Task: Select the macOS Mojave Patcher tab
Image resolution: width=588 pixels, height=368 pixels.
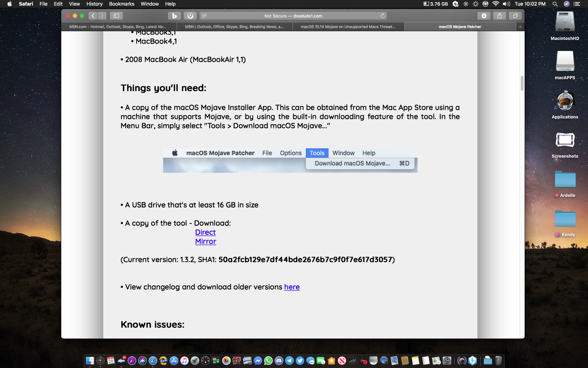Action: coord(460,27)
